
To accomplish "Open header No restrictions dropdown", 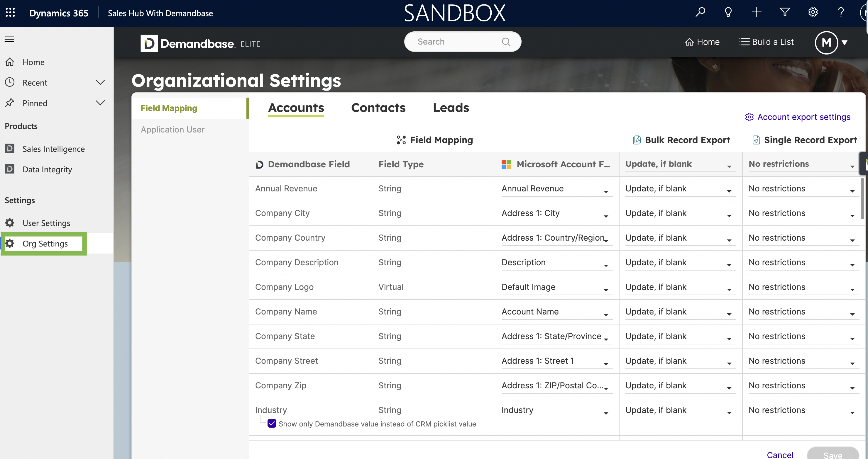I will (x=803, y=164).
